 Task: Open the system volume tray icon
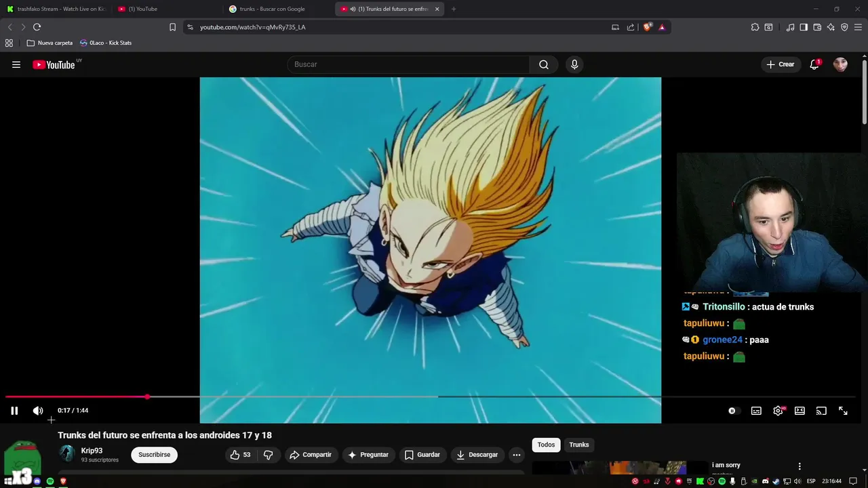pos(798,481)
